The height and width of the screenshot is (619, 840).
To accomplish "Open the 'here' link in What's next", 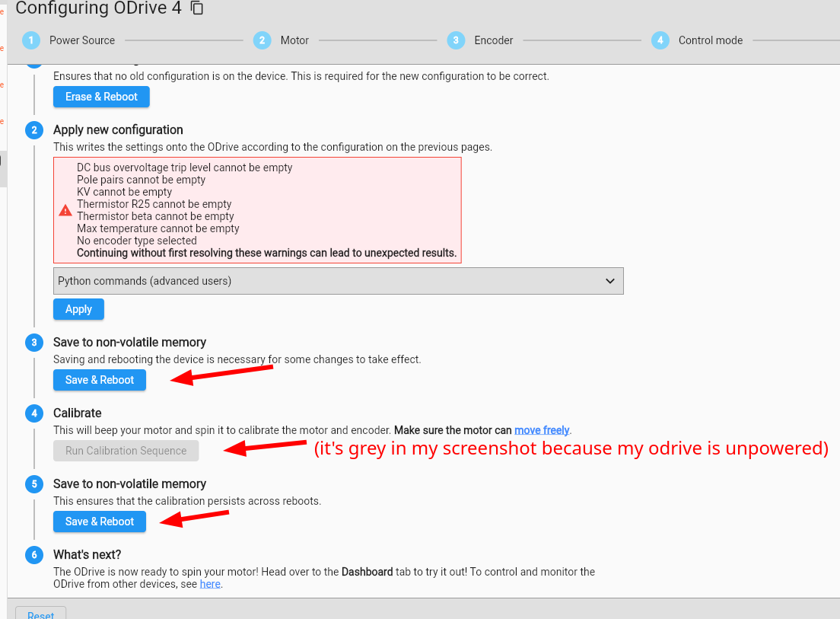I will [210, 584].
